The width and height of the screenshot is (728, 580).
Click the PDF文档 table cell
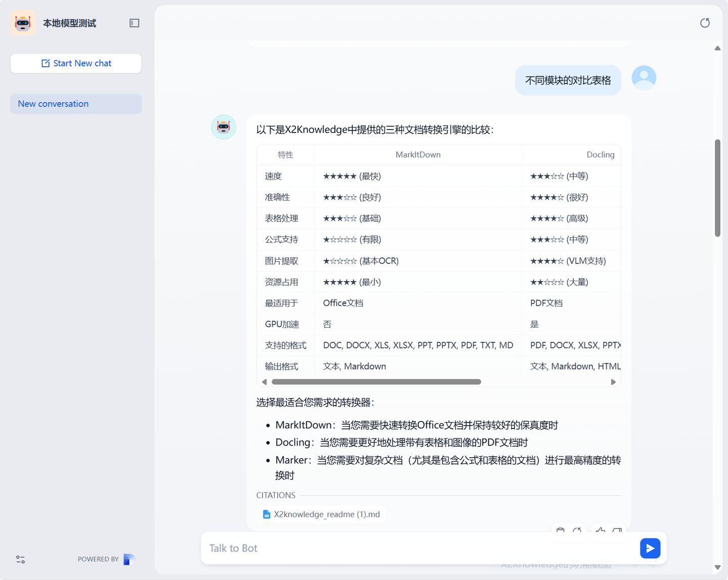pos(547,303)
